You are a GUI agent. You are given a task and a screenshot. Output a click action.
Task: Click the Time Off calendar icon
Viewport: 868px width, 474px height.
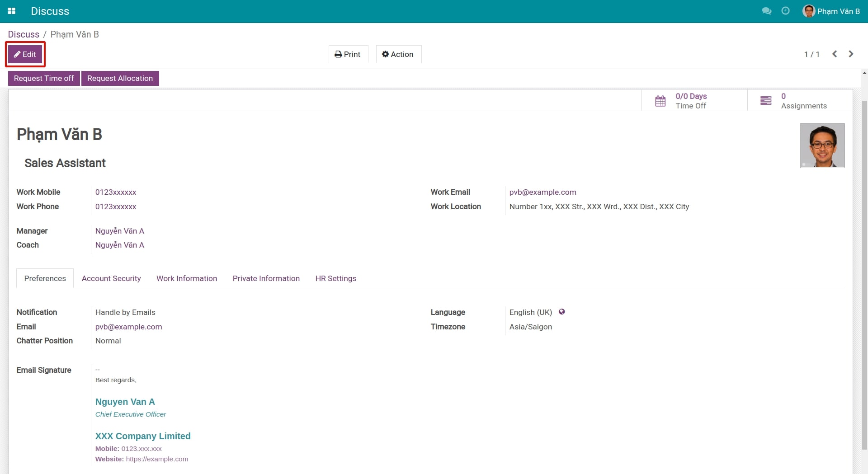point(660,101)
